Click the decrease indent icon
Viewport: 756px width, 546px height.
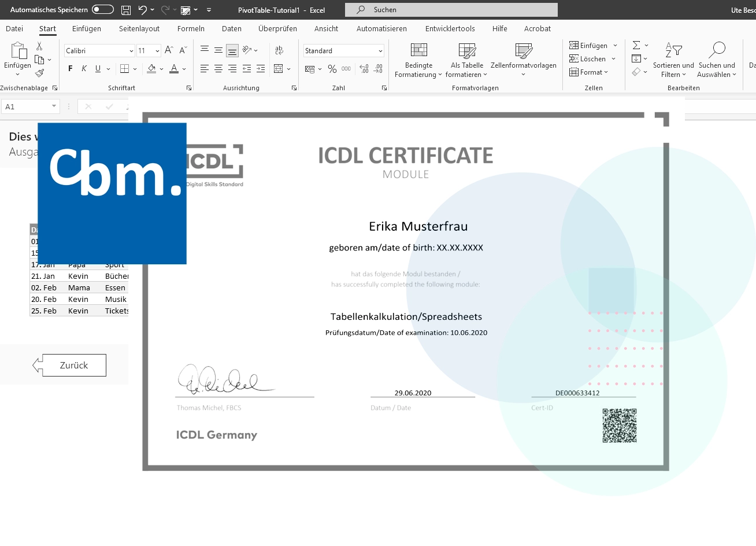coord(247,69)
